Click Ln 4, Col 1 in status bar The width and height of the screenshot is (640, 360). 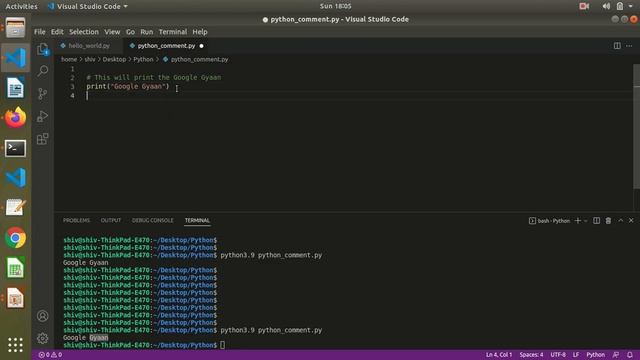click(x=498, y=355)
